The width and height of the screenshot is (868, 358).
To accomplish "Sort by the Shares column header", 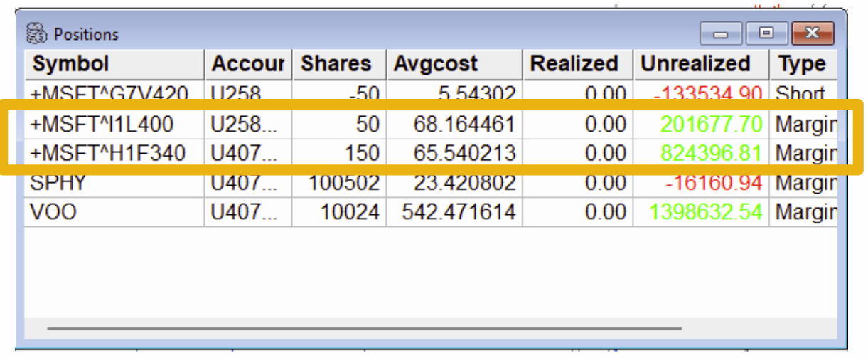I will (x=338, y=64).
